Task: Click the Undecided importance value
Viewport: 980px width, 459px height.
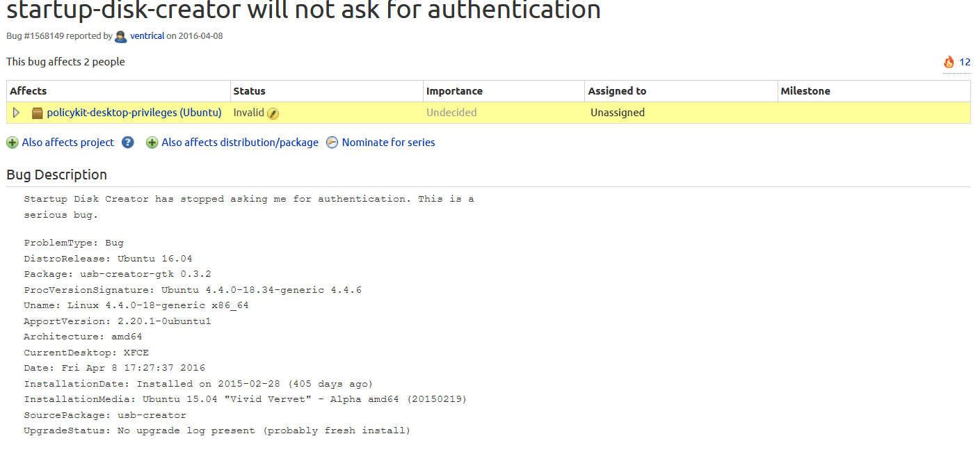Action: pyautogui.click(x=451, y=113)
